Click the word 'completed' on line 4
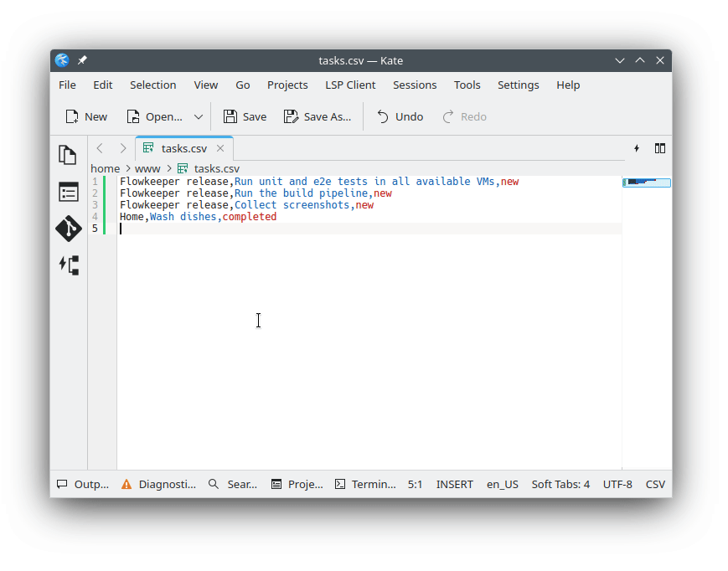 [x=250, y=217]
